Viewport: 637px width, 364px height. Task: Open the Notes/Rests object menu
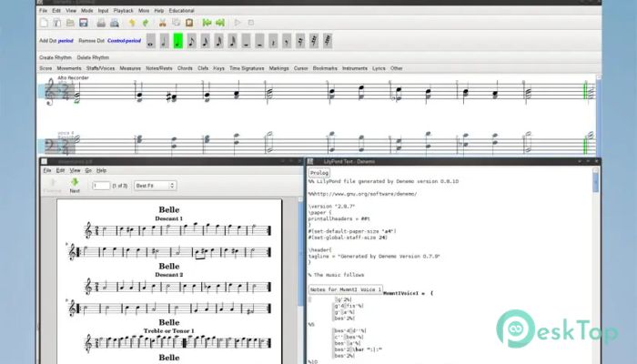[x=159, y=68]
